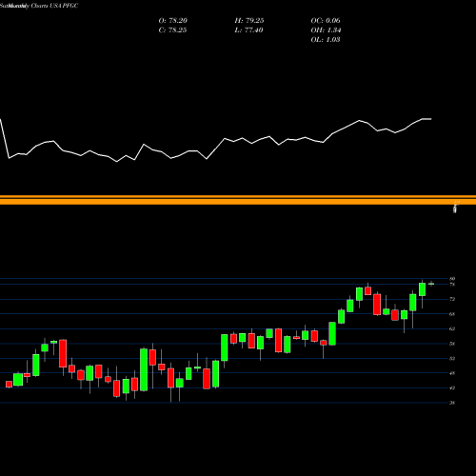Click the chart title 'Charts USA PFGC'
476x476 pixels.
tap(54, 6)
